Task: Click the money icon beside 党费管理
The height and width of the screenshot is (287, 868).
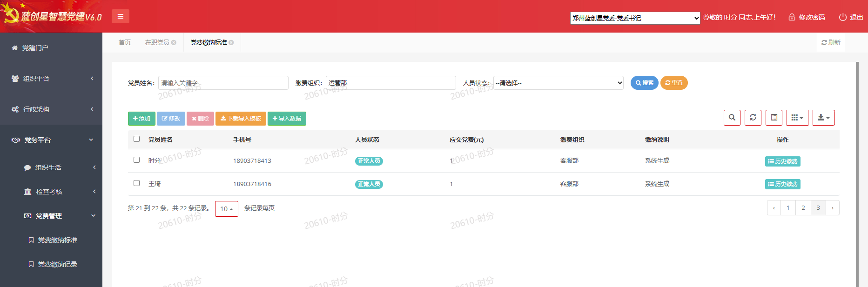Action: click(28, 216)
